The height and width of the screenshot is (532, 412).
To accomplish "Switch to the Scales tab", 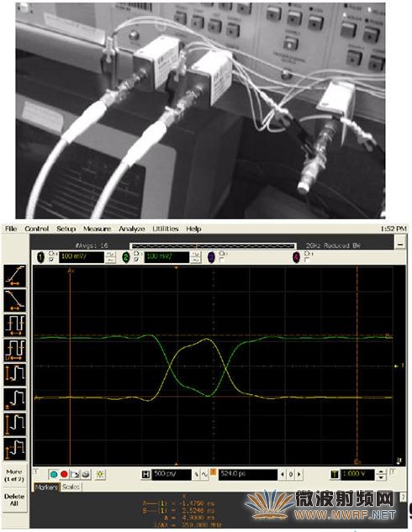I will pyautogui.click(x=71, y=487).
